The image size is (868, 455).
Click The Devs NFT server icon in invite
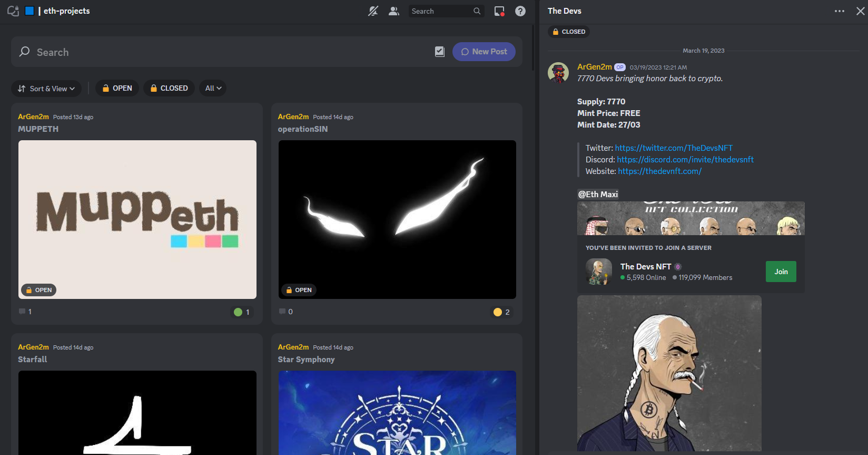point(599,272)
